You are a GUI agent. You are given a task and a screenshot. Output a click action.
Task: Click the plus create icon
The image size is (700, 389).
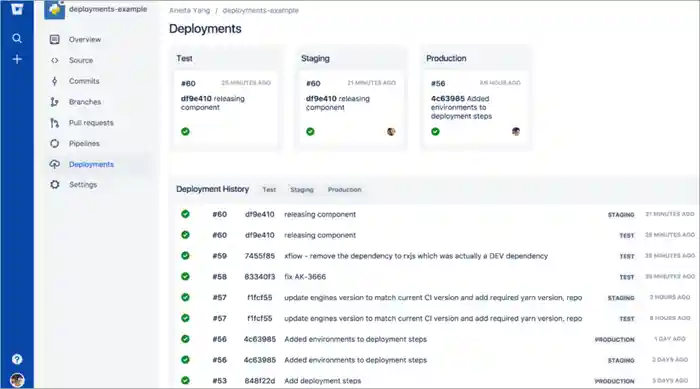tap(17, 59)
